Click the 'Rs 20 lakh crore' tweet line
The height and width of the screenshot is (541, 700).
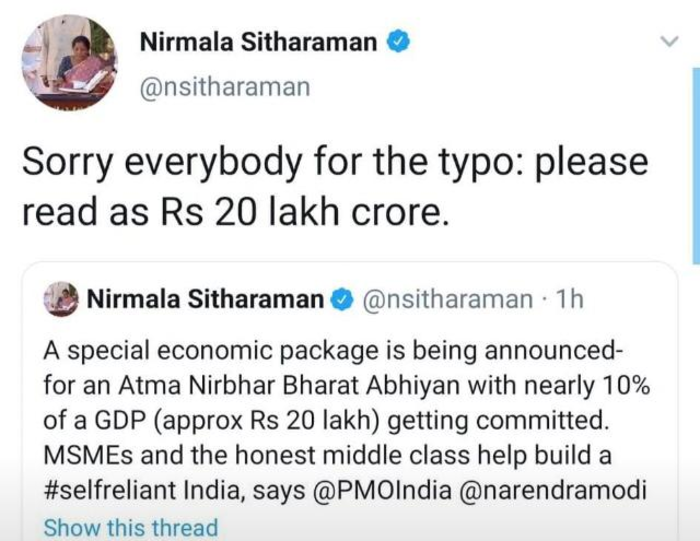tap(235, 212)
